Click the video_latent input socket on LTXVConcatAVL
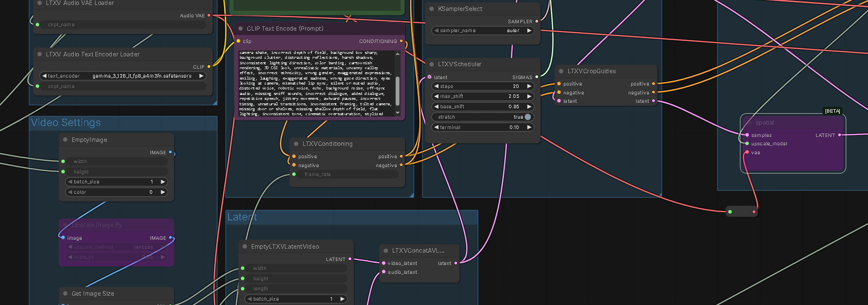 [x=383, y=263]
